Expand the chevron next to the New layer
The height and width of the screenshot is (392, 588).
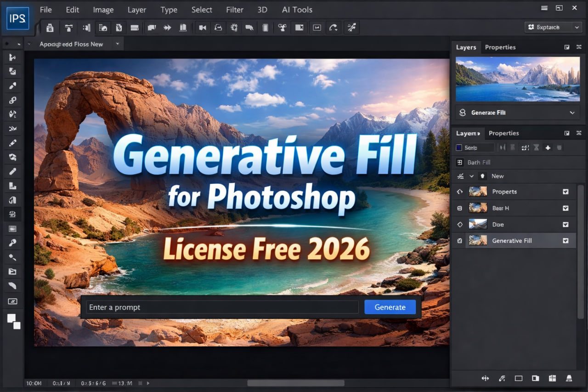click(x=472, y=176)
